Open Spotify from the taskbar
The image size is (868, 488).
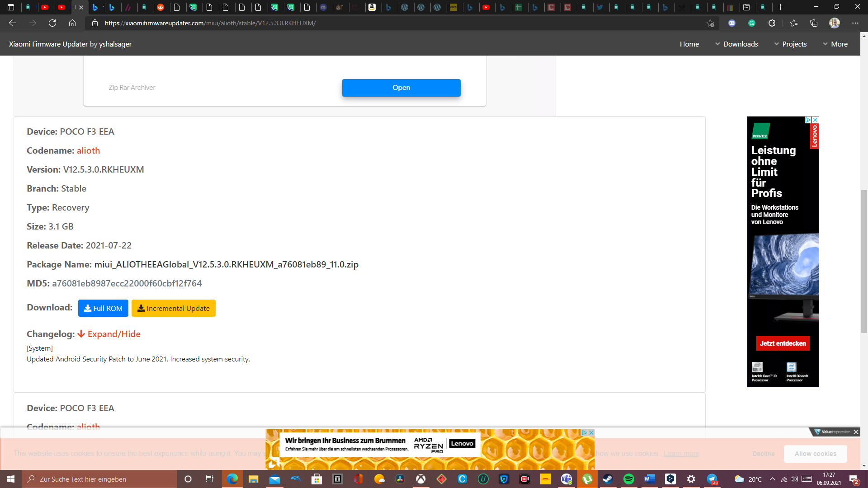(628, 479)
